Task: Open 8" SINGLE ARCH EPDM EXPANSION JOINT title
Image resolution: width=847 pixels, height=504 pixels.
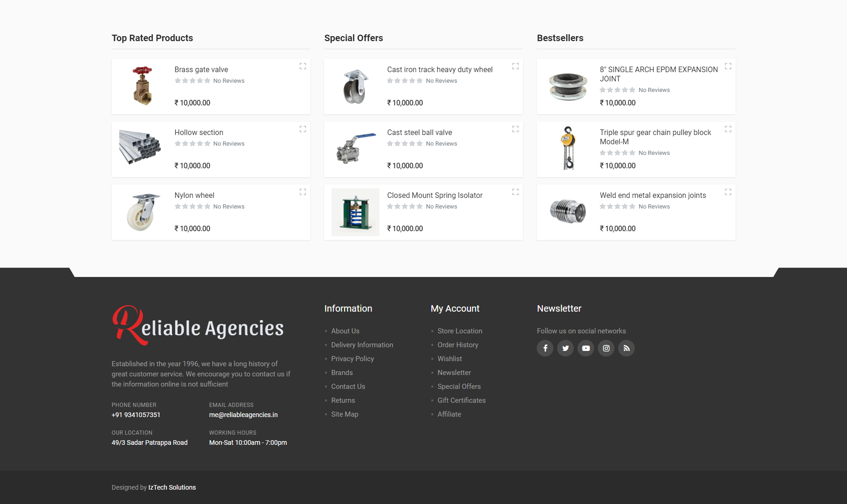Action: 659,74
